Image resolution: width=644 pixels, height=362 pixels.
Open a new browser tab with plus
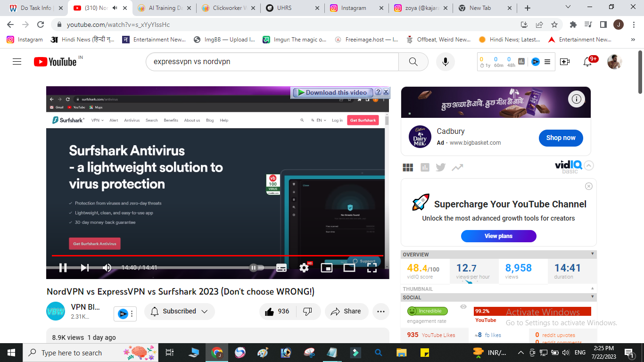tap(528, 8)
